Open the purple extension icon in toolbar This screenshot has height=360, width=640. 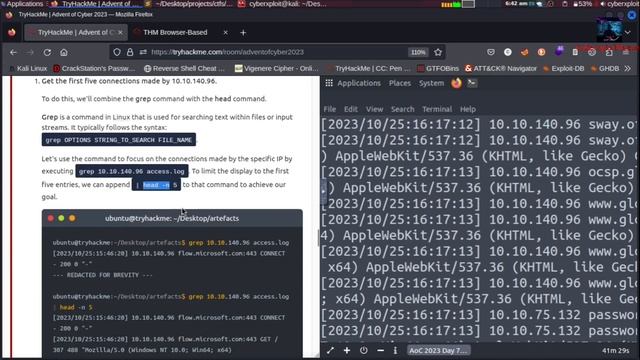[x=559, y=51]
